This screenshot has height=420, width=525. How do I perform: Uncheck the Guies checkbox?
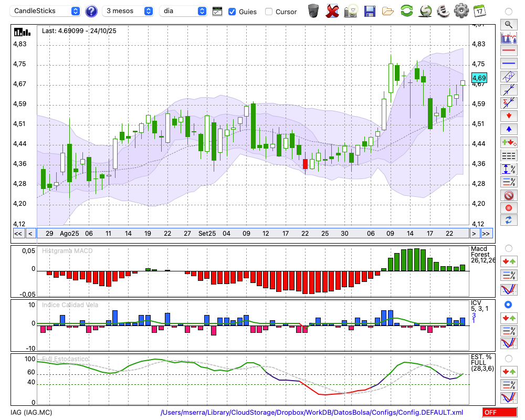click(x=233, y=12)
